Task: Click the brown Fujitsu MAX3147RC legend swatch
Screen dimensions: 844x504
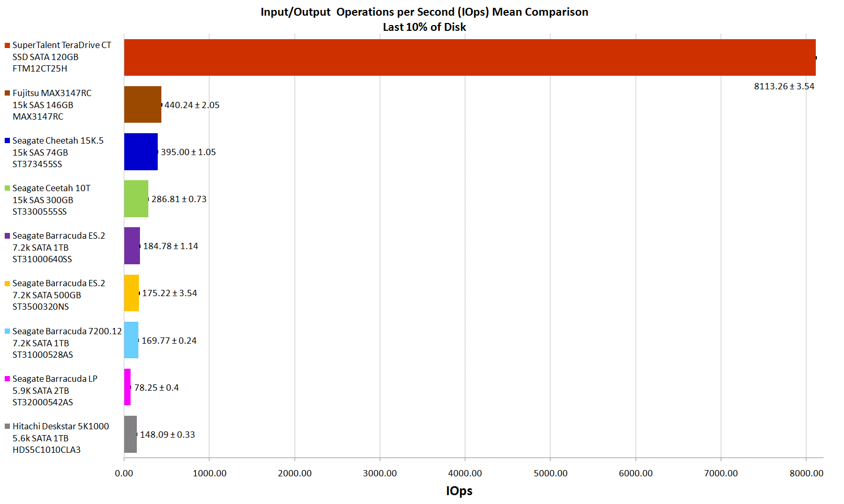Action: pyautogui.click(x=7, y=93)
